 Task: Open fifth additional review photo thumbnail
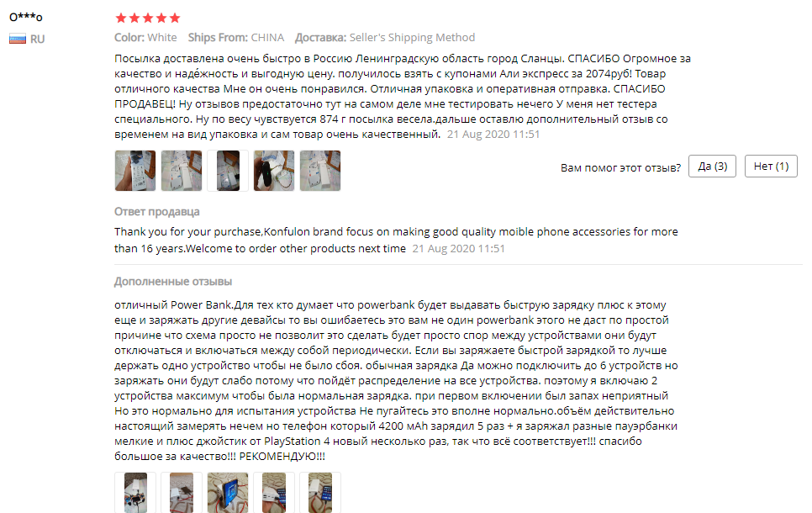click(320, 492)
